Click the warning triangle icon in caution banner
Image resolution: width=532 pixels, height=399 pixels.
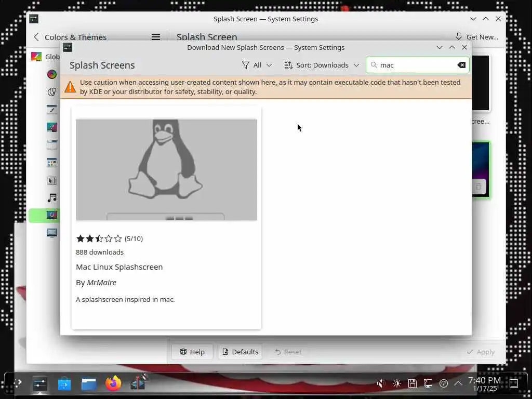coord(70,87)
